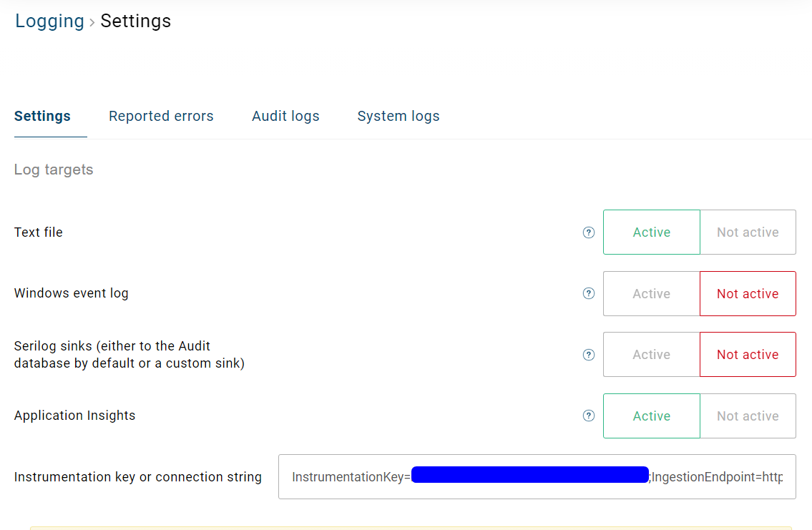
Task: Open help icon for Windows event log
Action: click(588, 293)
